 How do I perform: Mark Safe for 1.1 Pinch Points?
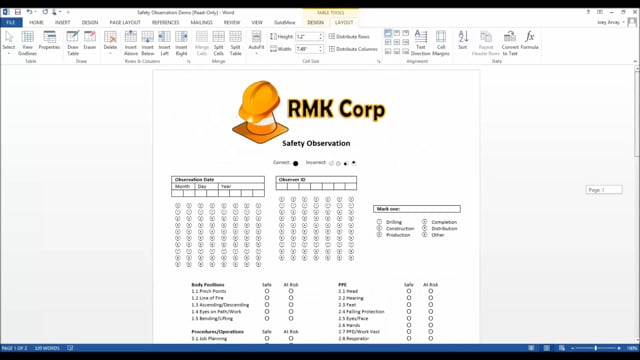tap(267, 291)
